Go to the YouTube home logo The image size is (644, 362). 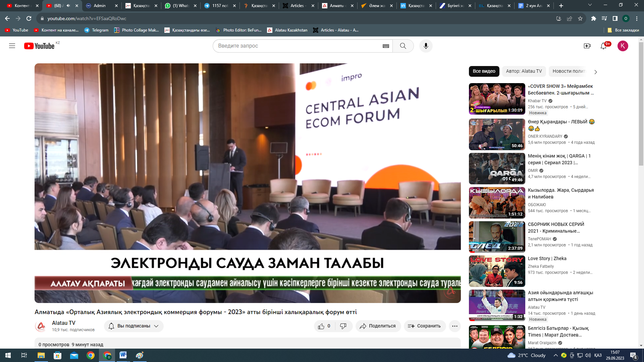pos(39,46)
